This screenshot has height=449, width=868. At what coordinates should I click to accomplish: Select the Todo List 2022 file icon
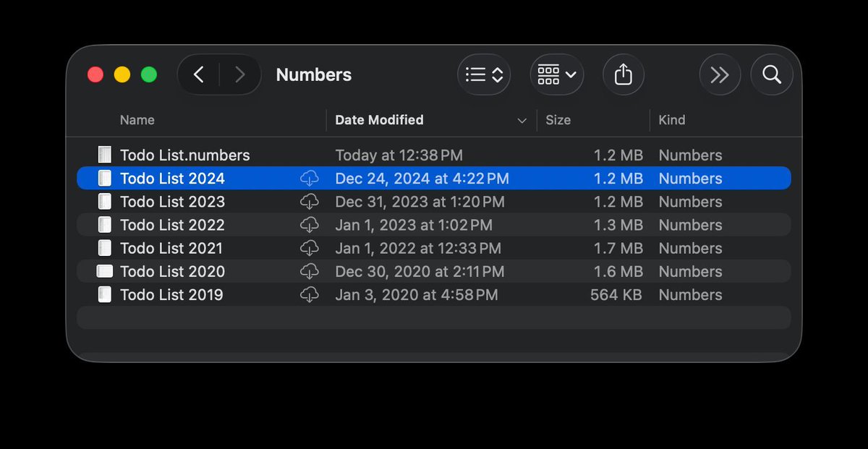[x=105, y=225]
